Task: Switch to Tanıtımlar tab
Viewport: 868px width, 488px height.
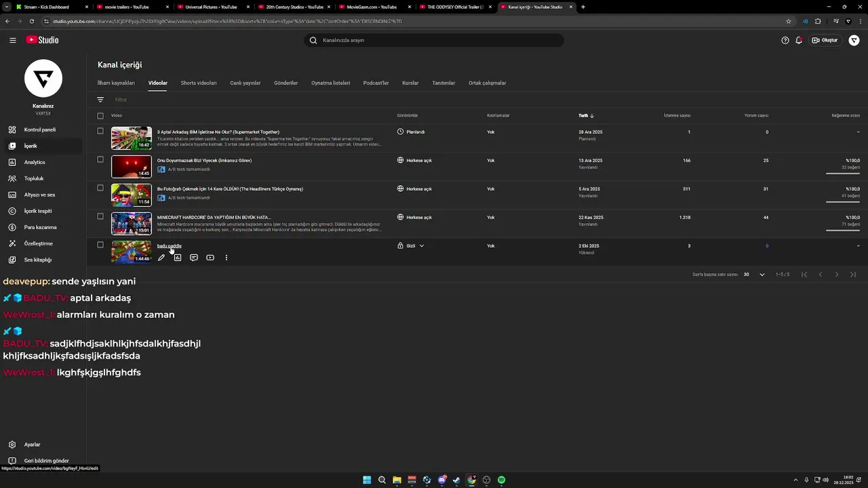Action: coord(443,83)
